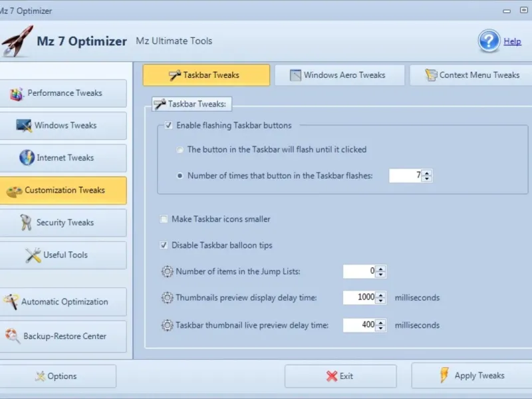Select flash until it clicked radio option
The image size is (532, 399).
coord(180,150)
